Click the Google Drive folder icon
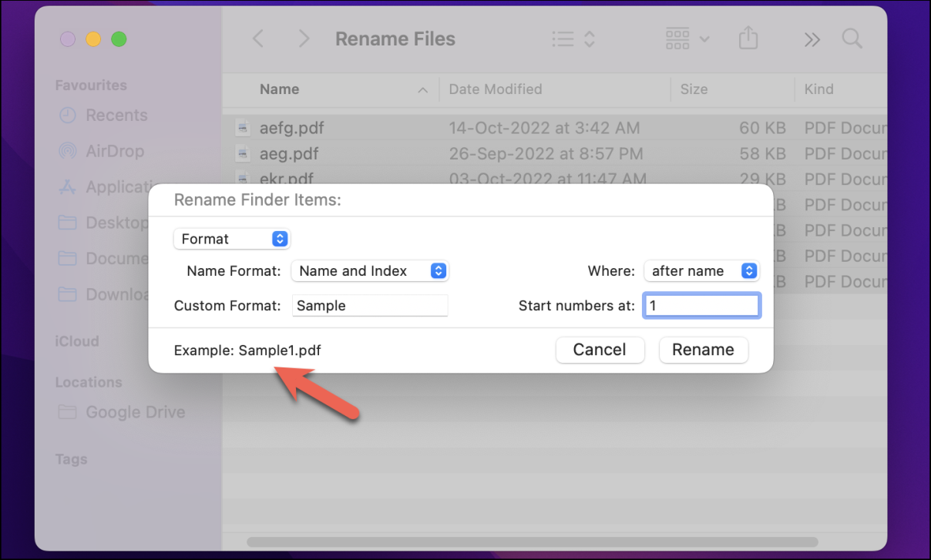The height and width of the screenshot is (560, 931). click(x=68, y=412)
